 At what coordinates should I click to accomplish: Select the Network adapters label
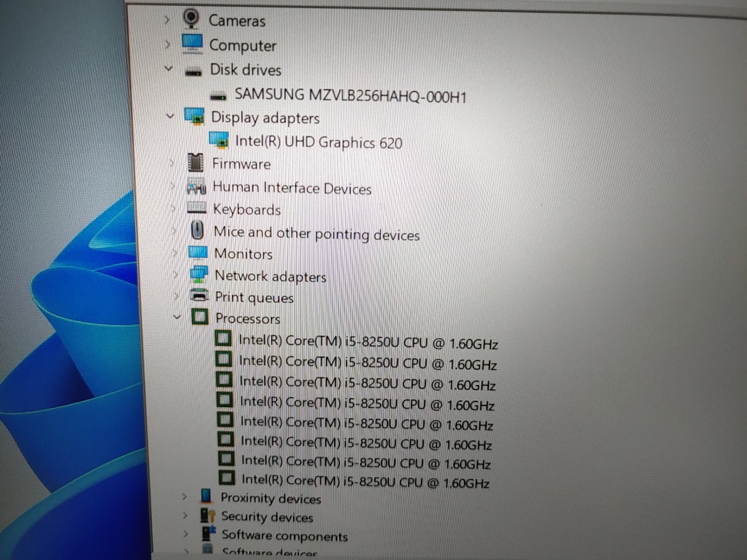click(270, 276)
